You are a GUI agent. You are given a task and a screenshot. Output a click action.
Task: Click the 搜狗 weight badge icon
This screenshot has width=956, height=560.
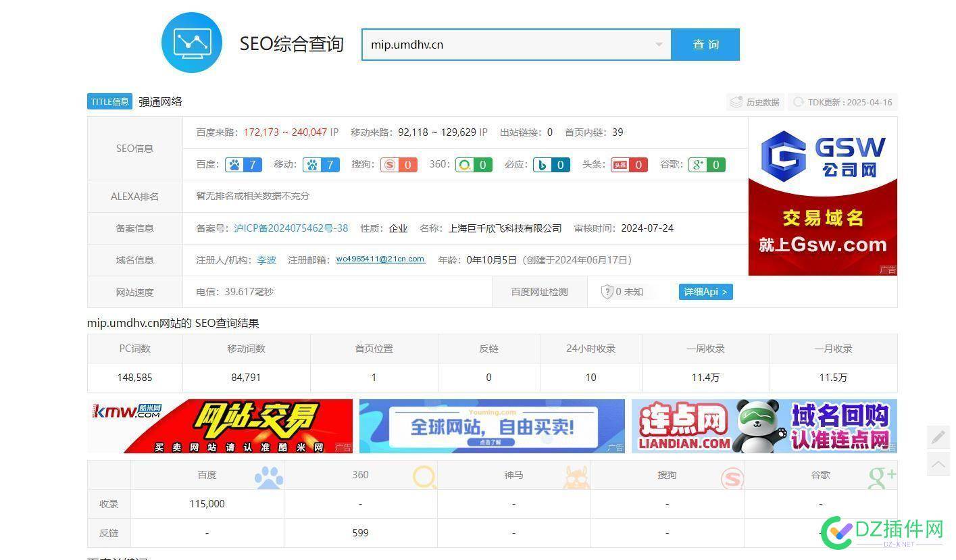399,165
